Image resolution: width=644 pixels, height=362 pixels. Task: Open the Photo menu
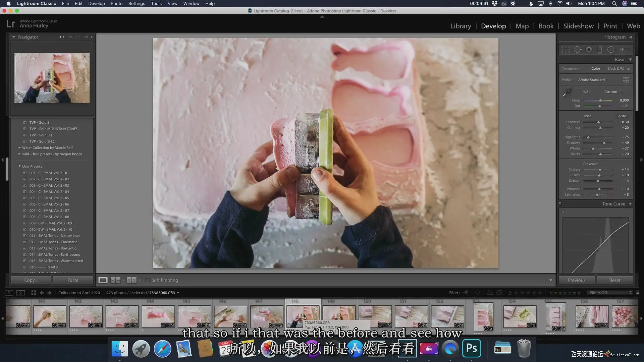tap(116, 4)
